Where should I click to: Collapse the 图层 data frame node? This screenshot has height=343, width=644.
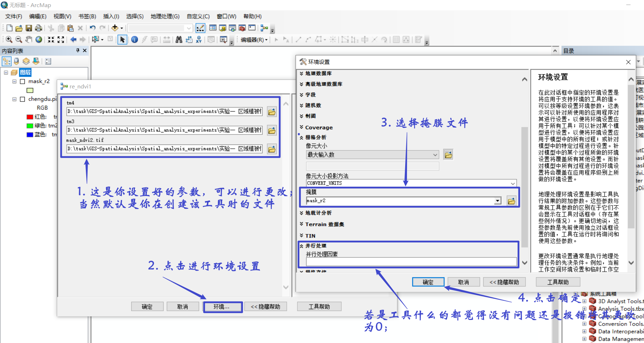pos(6,72)
